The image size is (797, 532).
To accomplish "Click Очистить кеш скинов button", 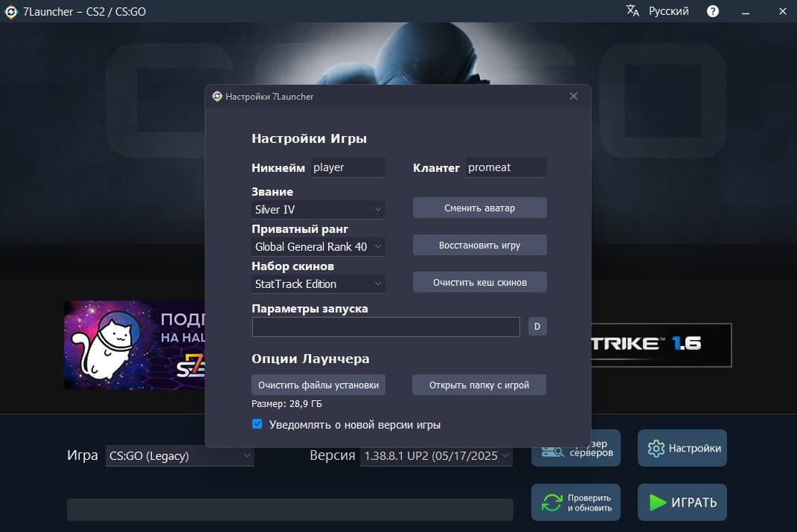I will coord(479,282).
